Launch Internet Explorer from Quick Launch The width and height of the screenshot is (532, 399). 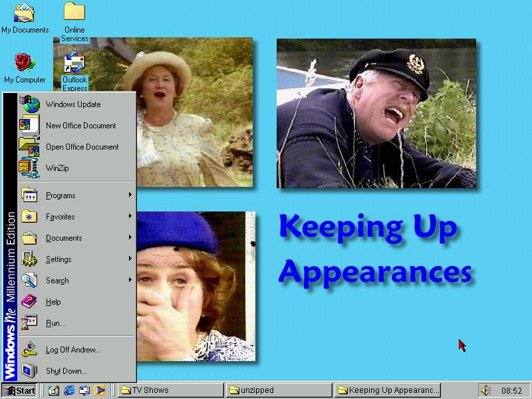click(x=68, y=390)
